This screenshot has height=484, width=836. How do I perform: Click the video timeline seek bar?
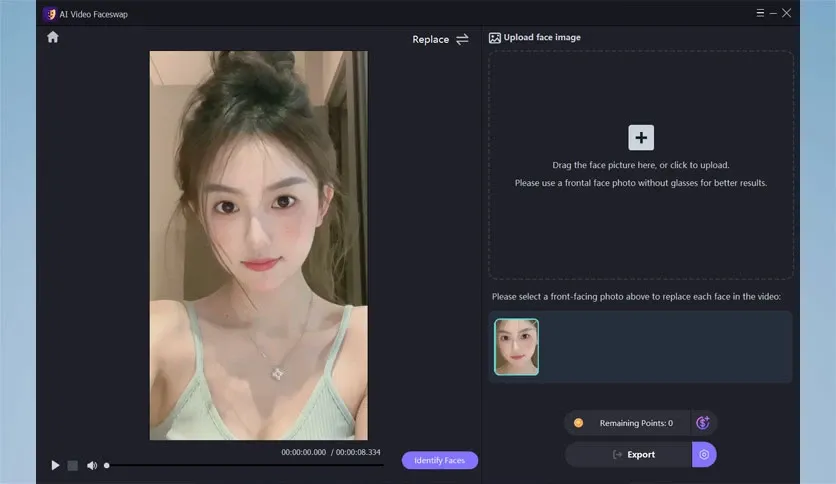245,465
